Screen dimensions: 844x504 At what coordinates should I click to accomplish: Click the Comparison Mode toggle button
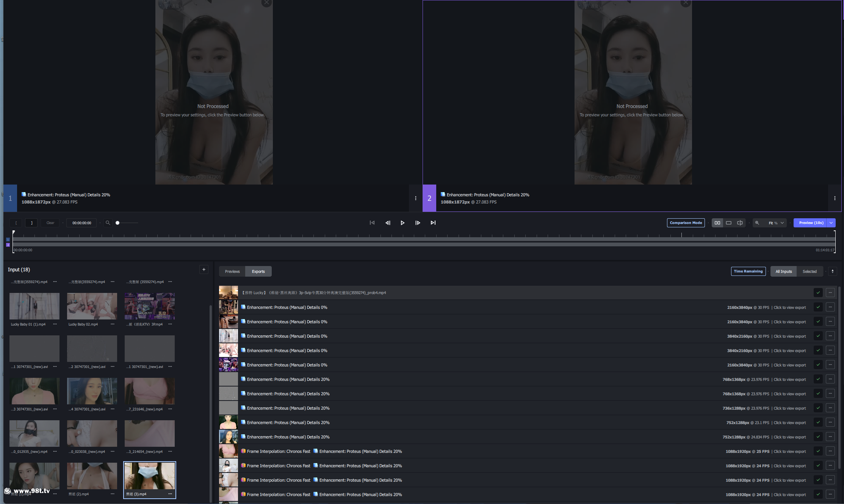coord(685,222)
